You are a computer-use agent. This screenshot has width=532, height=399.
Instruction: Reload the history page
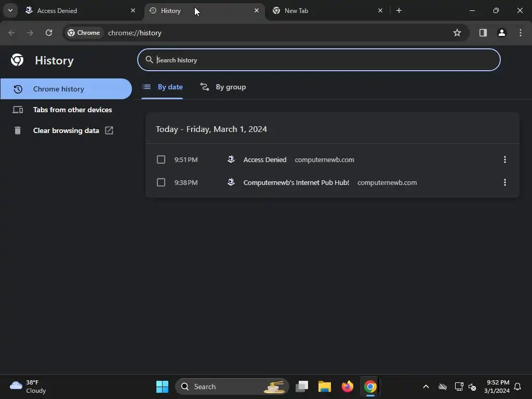point(49,33)
